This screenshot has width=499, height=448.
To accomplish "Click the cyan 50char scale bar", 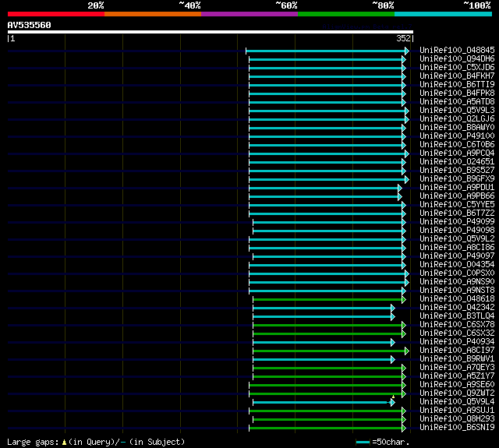I will (x=363, y=442).
